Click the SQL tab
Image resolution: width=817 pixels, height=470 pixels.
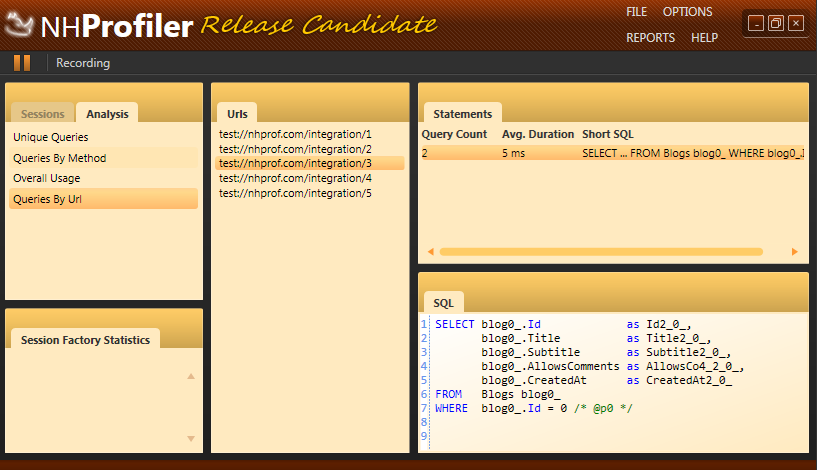tap(443, 303)
